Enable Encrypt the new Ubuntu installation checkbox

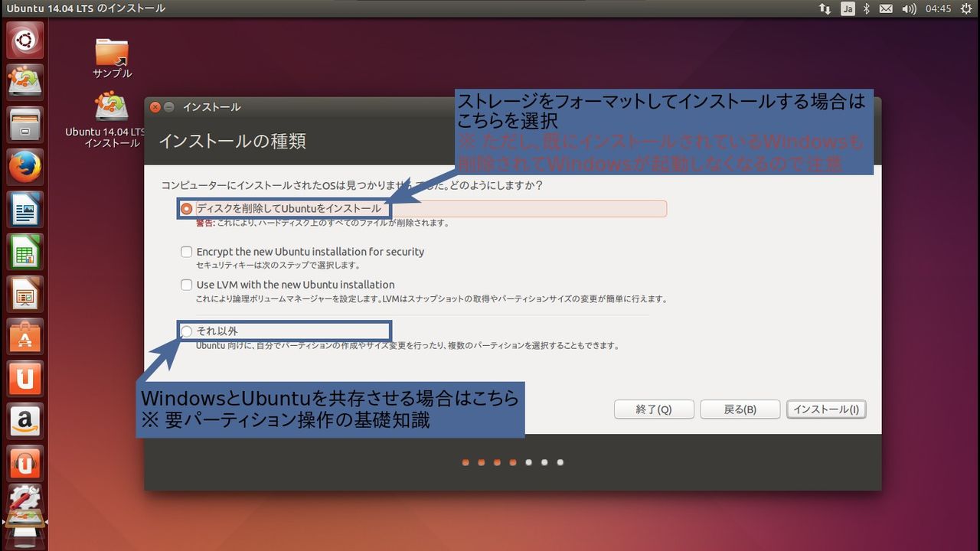click(x=186, y=252)
